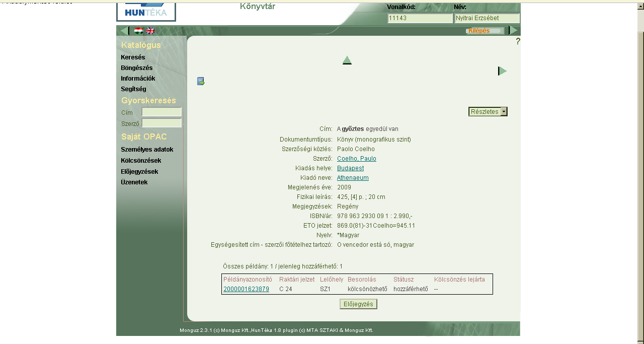Click the 'O vencedor está só, magyar' uniform title
The height and width of the screenshot is (344, 644).
pos(375,245)
